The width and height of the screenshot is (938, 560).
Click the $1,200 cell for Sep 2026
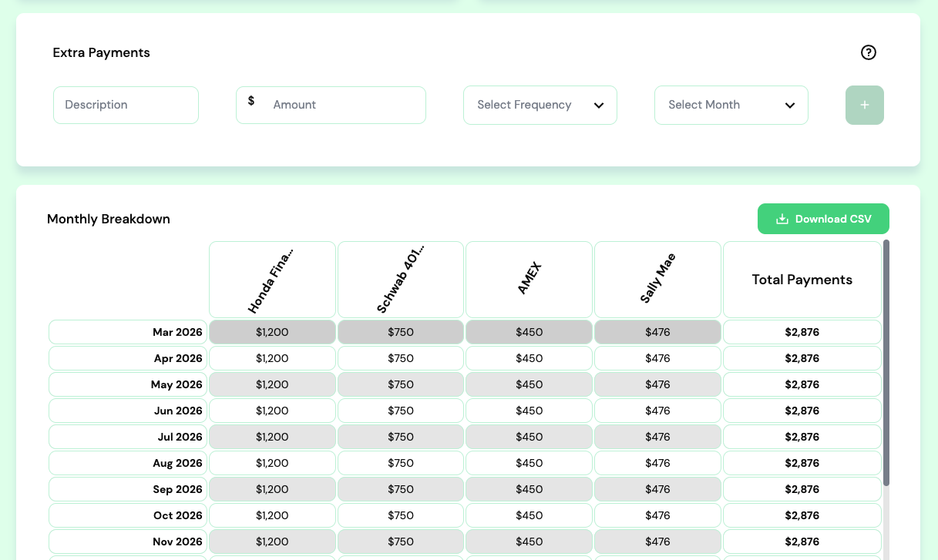pyautogui.click(x=272, y=489)
